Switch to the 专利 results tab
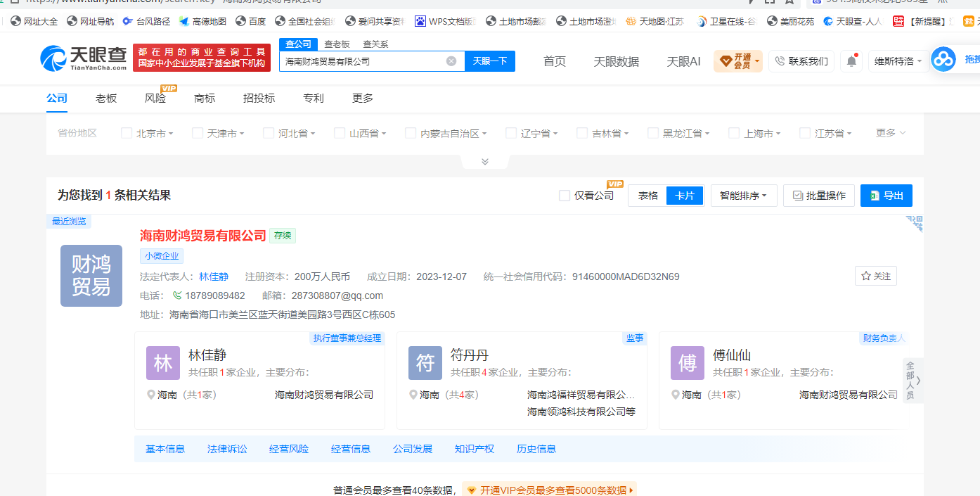Viewport: 980px width, 496px height. [x=314, y=98]
